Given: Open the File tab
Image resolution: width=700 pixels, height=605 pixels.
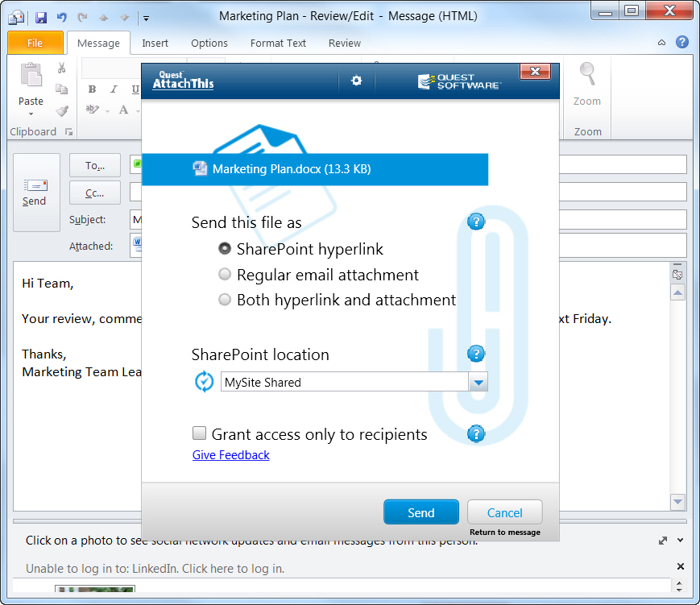Looking at the screenshot, I should click(x=35, y=43).
